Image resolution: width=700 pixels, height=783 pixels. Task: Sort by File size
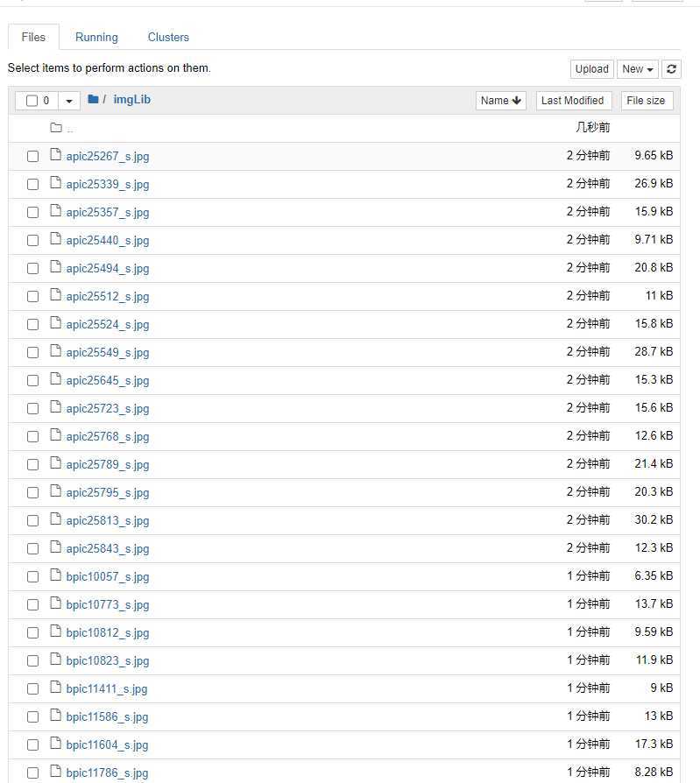[647, 101]
